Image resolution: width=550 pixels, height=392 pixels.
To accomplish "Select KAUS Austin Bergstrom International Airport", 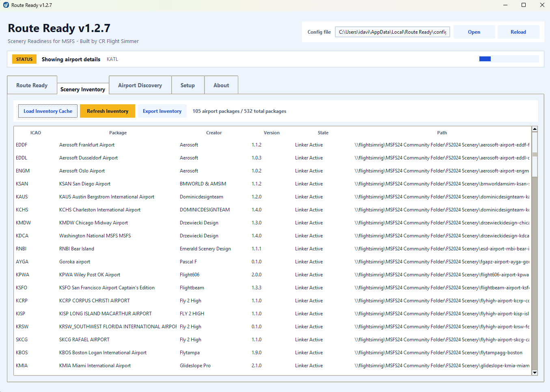I will (x=107, y=197).
